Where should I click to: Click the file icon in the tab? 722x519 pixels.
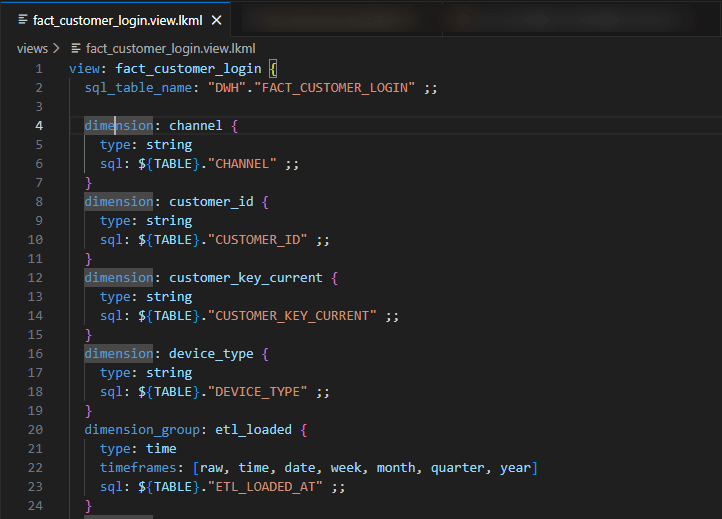tap(22, 19)
